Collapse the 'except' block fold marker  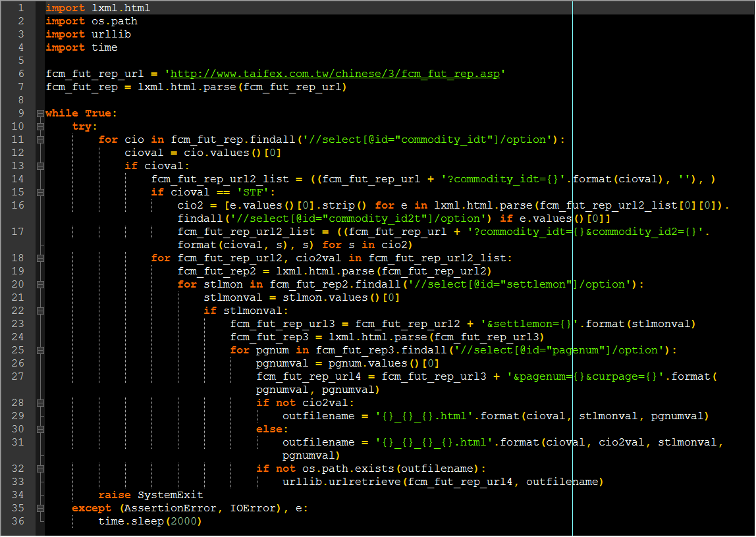coord(41,509)
